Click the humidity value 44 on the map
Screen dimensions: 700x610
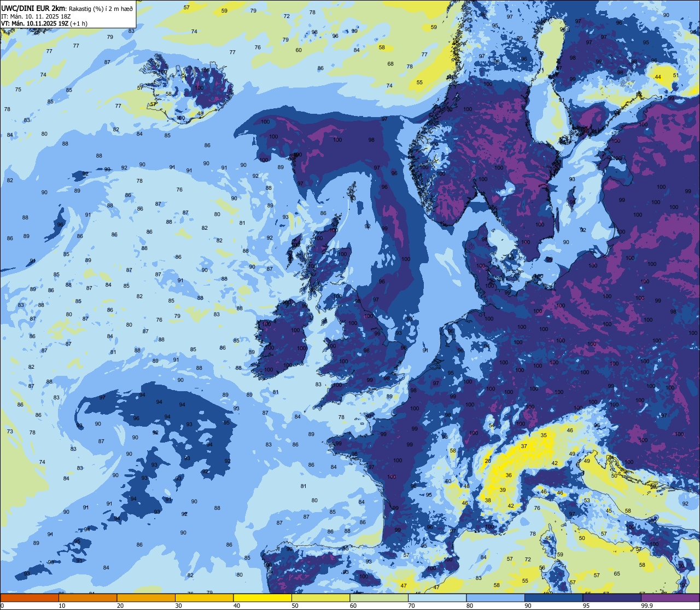(658, 77)
